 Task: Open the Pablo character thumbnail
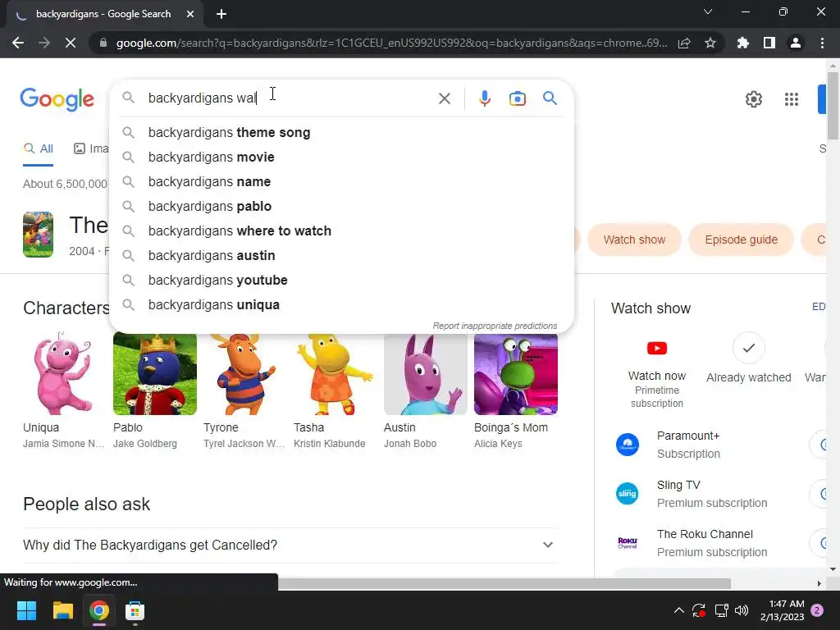click(155, 373)
